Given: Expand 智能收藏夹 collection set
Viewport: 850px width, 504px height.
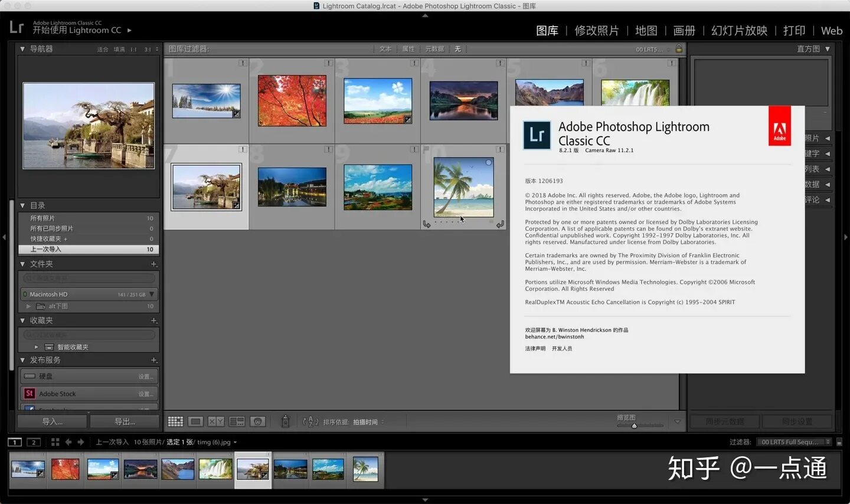Looking at the screenshot, I should coord(36,347).
